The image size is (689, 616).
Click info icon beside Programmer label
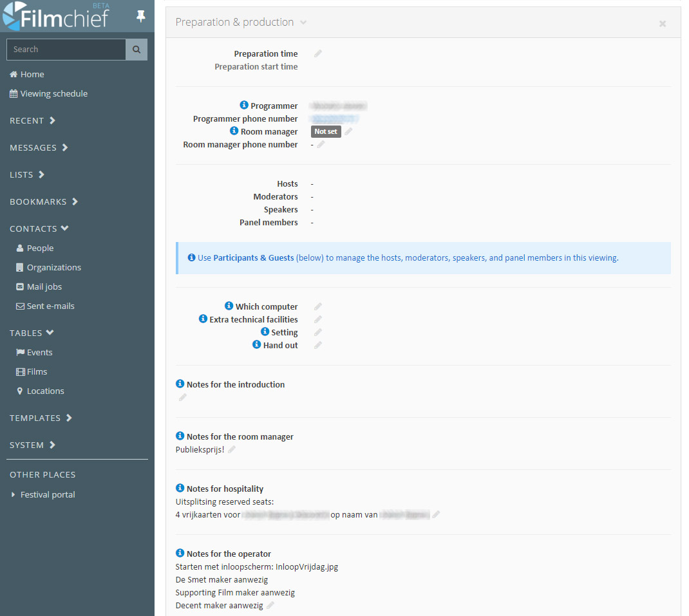(244, 106)
